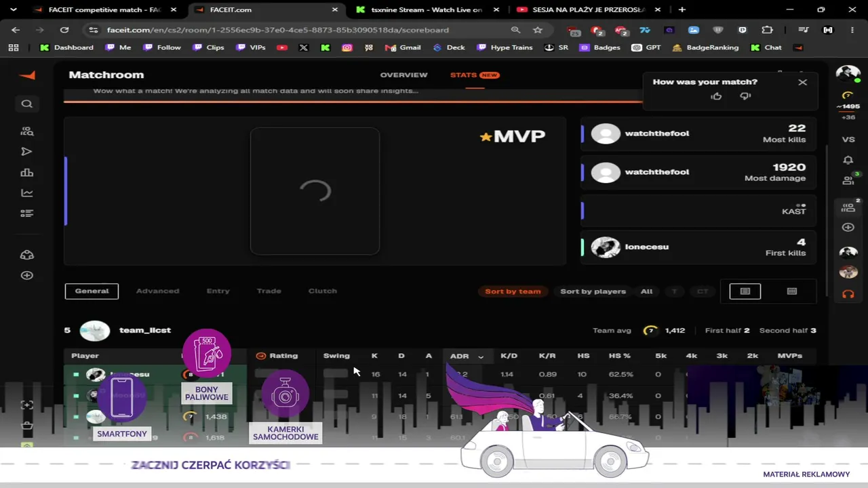Select the first friend avatar in right sidebar

coord(848,253)
